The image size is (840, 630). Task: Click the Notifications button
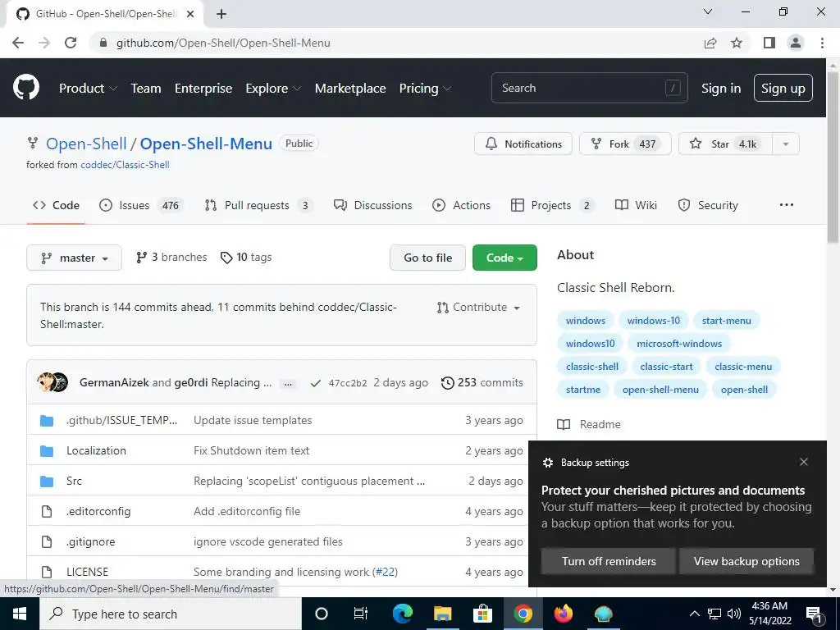pos(523,144)
